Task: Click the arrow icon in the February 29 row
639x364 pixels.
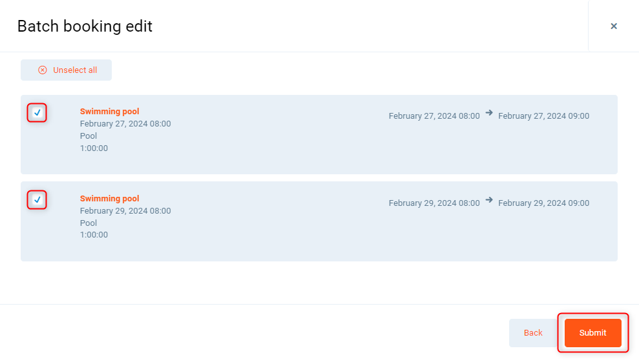Action: [x=489, y=200]
